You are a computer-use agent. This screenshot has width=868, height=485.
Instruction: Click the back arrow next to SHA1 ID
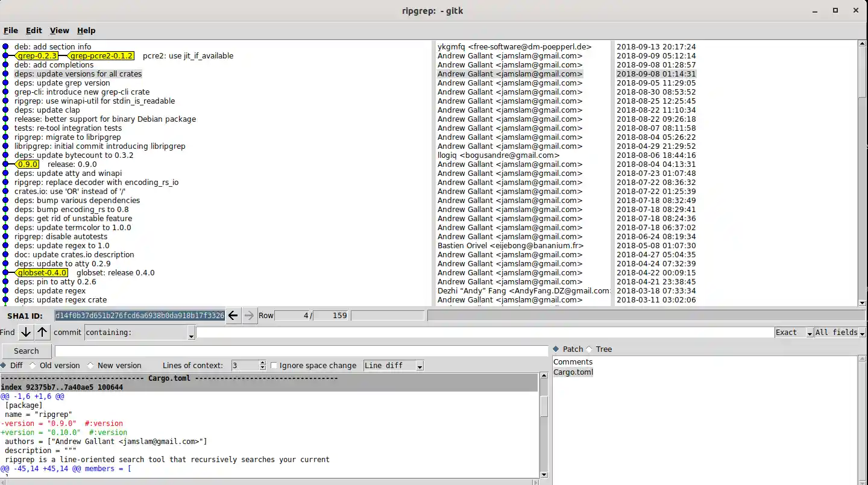pyautogui.click(x=233, y=315)
